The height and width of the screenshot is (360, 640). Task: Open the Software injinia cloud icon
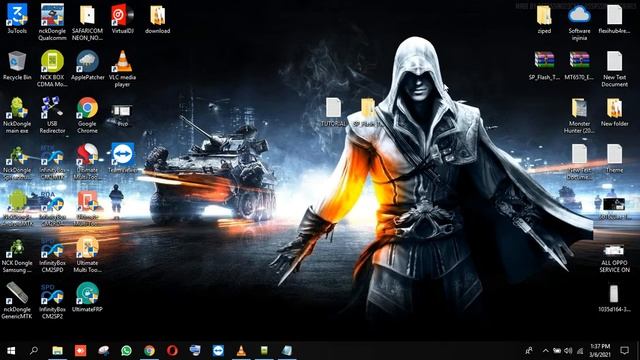pyautogui.click(x=579, y=22)
